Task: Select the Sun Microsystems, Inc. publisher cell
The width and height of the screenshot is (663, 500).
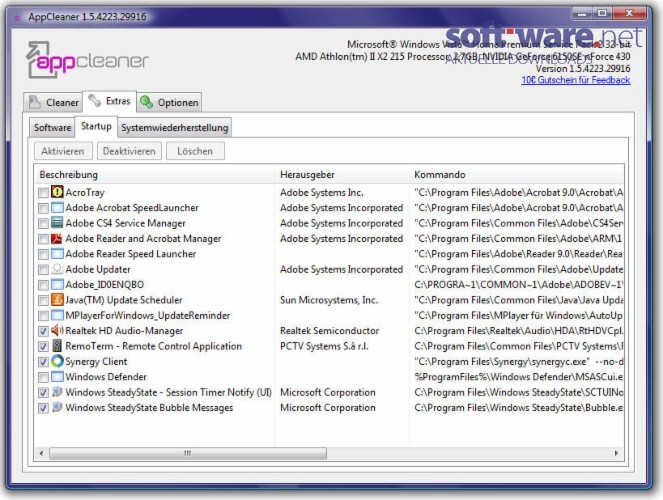Action: pos(329,300)
